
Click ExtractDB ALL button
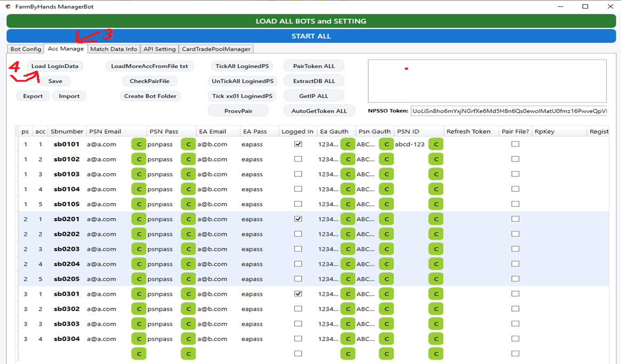(x=313, y=81)
